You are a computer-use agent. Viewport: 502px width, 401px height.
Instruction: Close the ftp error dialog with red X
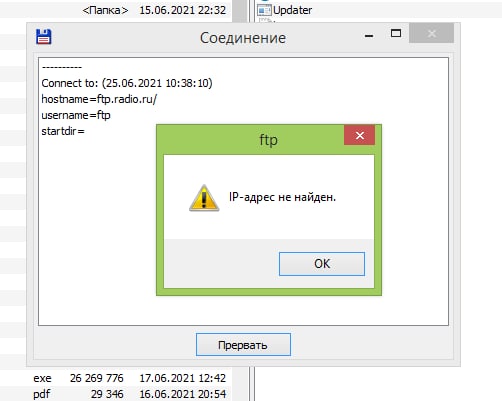pyautogui.click(x=360, y=135)
